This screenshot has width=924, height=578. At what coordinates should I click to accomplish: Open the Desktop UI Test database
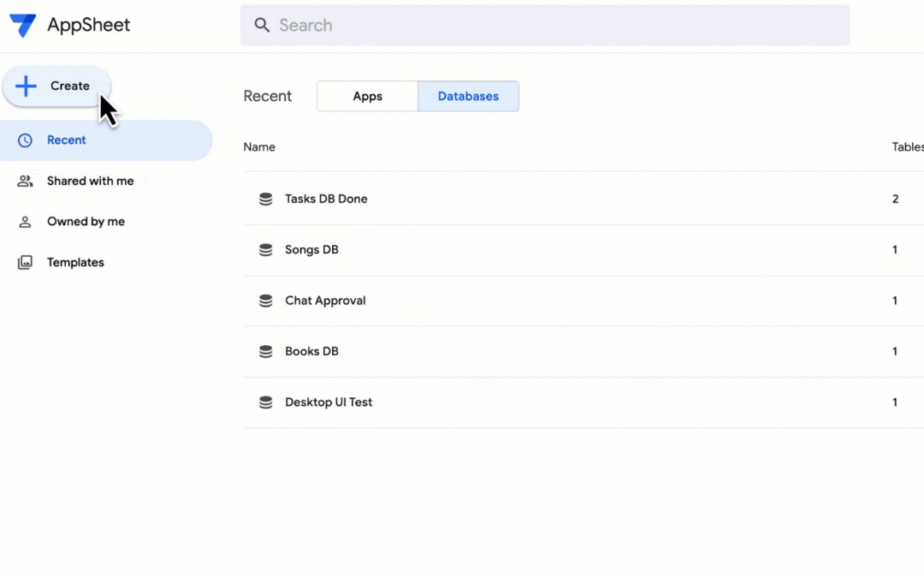(x=329, y=402)
